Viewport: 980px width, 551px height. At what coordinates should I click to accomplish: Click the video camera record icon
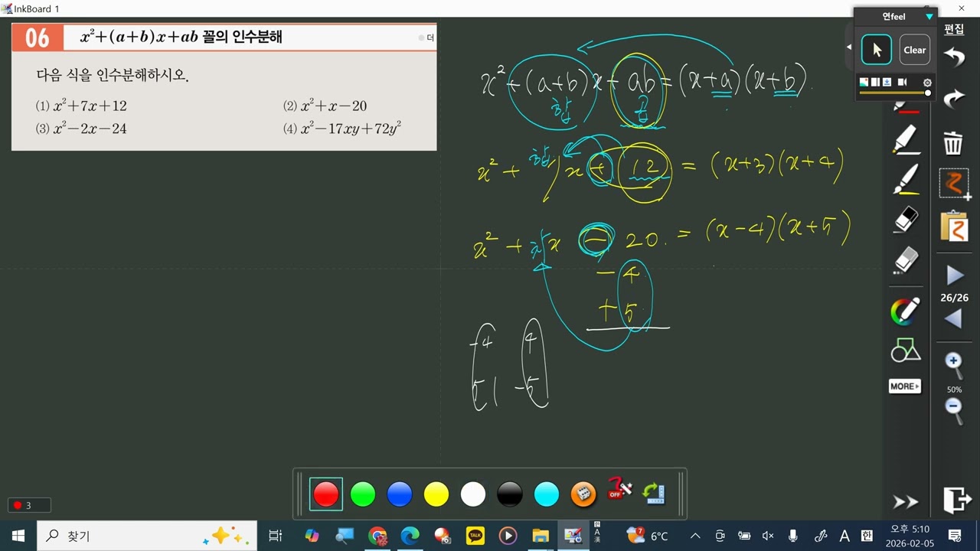903,82
